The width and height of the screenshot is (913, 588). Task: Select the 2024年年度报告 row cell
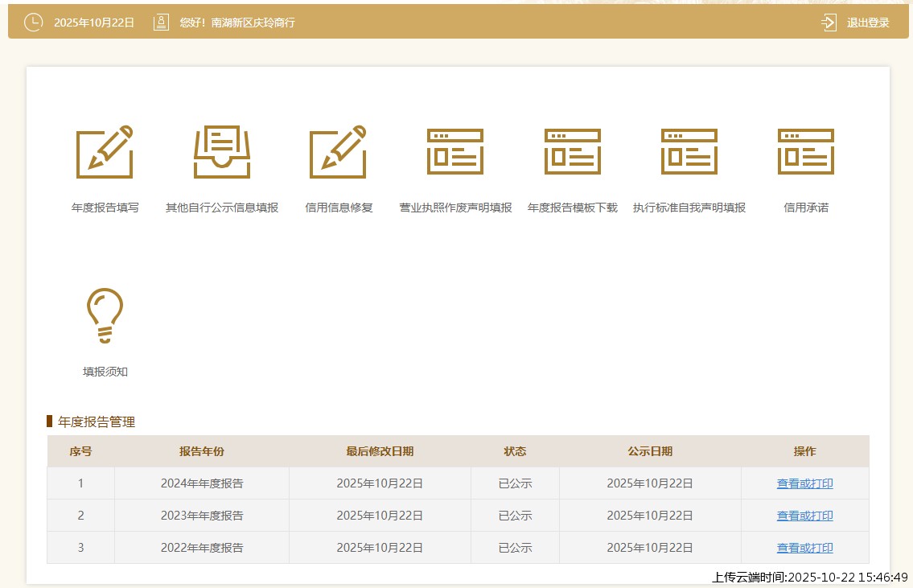202,483
